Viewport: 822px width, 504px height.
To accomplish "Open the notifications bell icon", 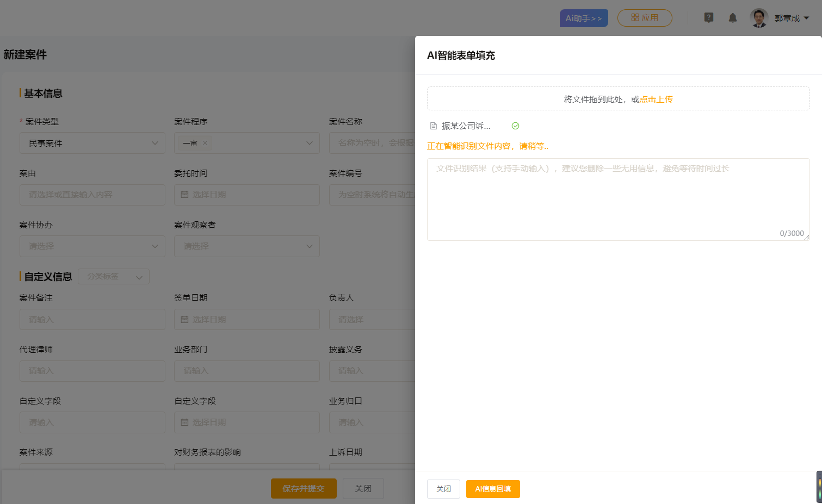I will tap(733, 18).
